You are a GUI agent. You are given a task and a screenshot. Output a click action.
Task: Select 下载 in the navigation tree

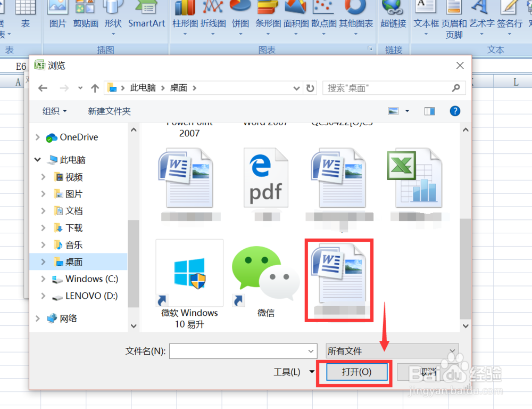(74, 228)
